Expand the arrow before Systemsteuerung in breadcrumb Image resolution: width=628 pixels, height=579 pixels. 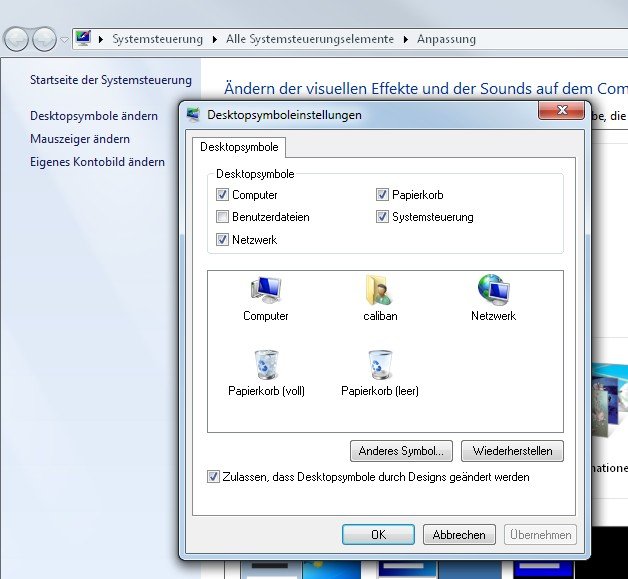(101, 39)
